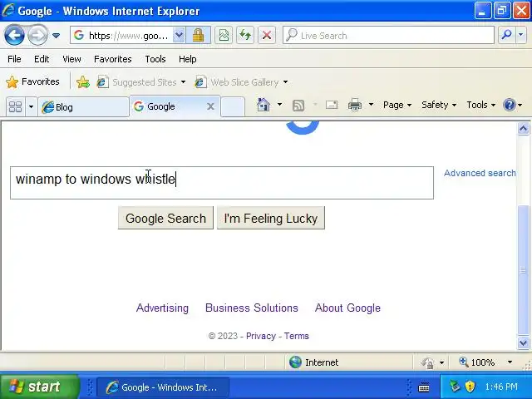
Task: Open Suggested Sites link
Action: coord(140,82)
